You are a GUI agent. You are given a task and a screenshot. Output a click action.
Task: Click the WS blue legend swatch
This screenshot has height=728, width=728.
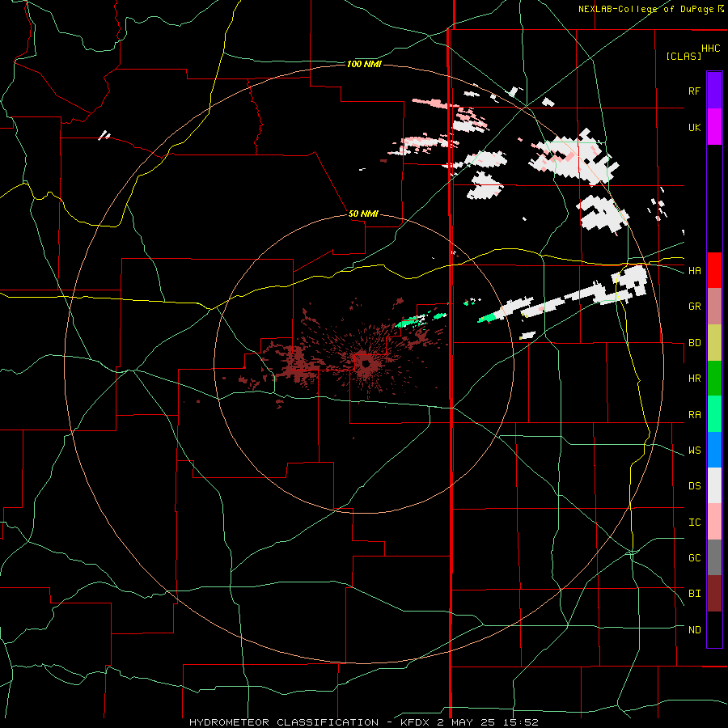pos(714,450)
